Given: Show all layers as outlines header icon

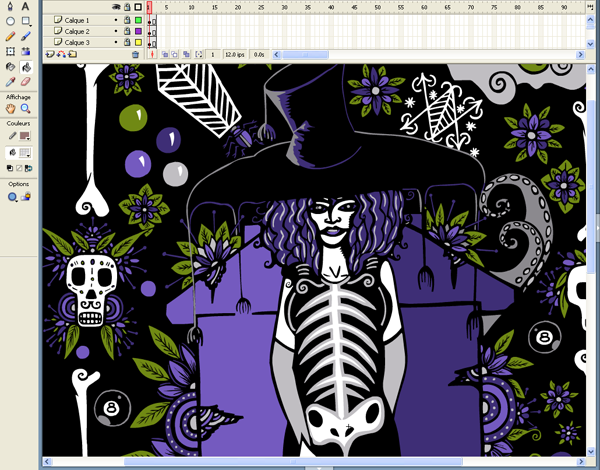Looking at the screenshot, I should click(x=137, y=7).
